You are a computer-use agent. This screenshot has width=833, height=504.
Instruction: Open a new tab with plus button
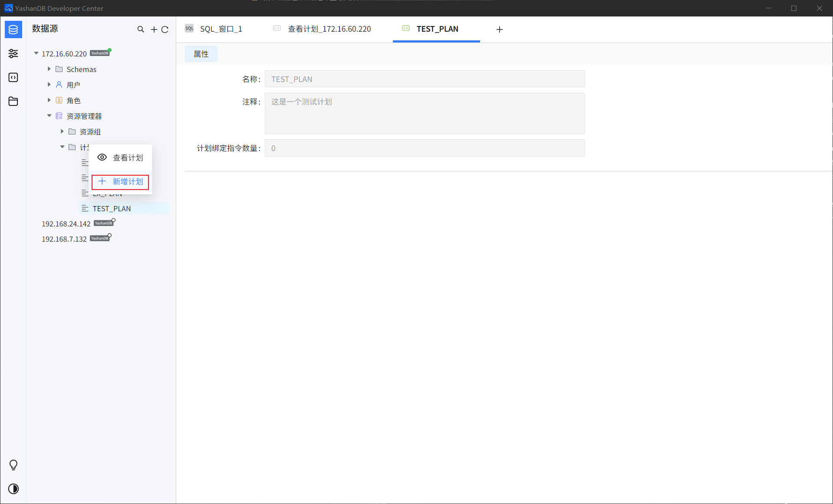(x=499, y=29)
